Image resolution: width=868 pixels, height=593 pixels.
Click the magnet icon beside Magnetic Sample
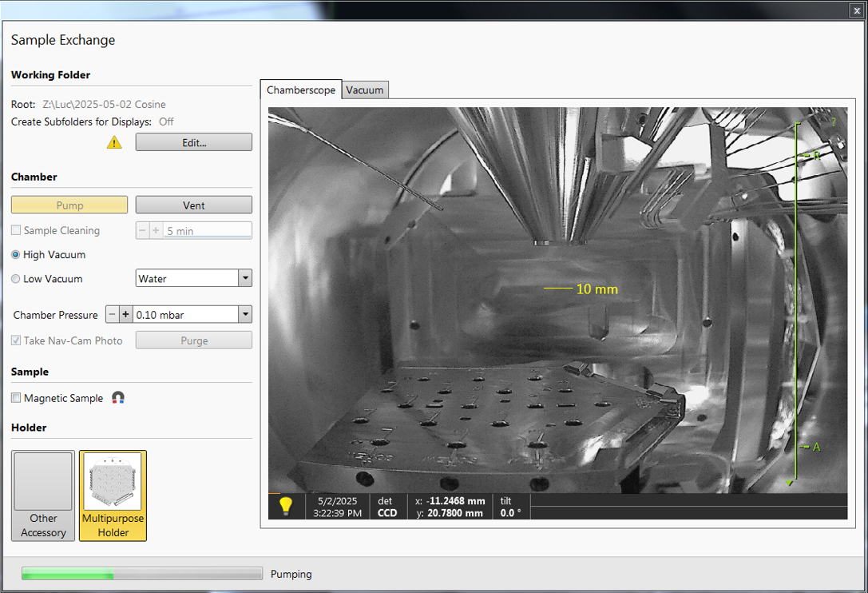(x=118, y=398)
